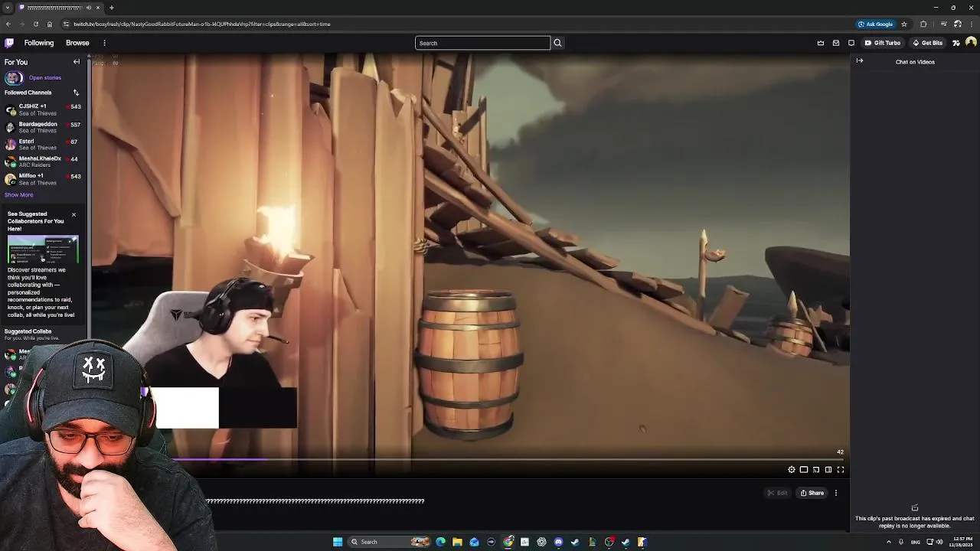Open the site information icon

click(x=66, y=24)
